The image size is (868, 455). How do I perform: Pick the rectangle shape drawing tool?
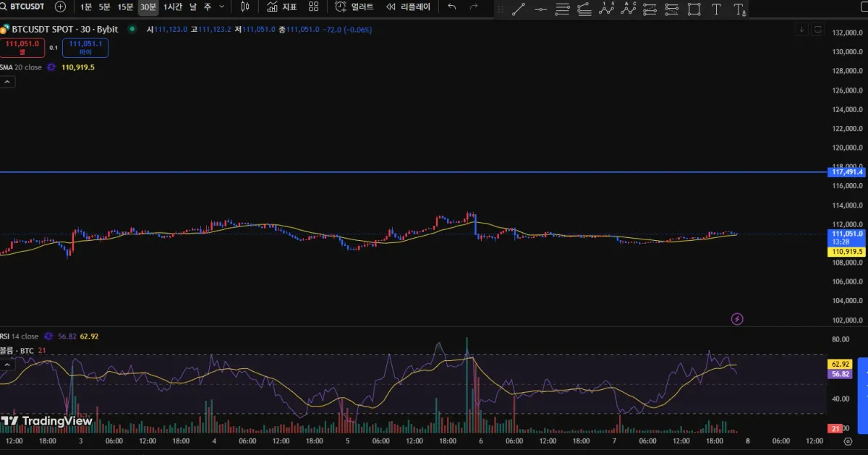pos(694,9)
